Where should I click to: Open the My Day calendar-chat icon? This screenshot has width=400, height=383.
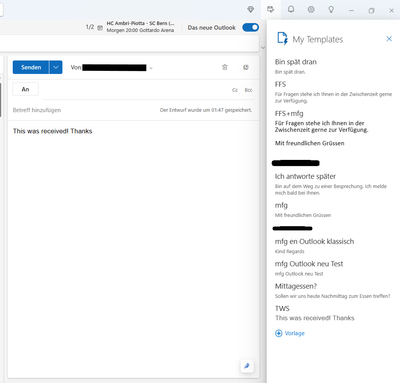tap(271, 9)
